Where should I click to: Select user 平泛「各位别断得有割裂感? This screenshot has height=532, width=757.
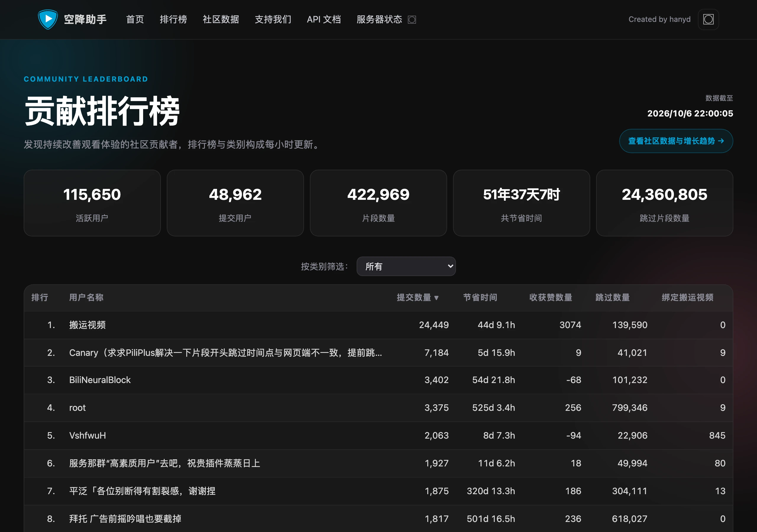(143, 491)
